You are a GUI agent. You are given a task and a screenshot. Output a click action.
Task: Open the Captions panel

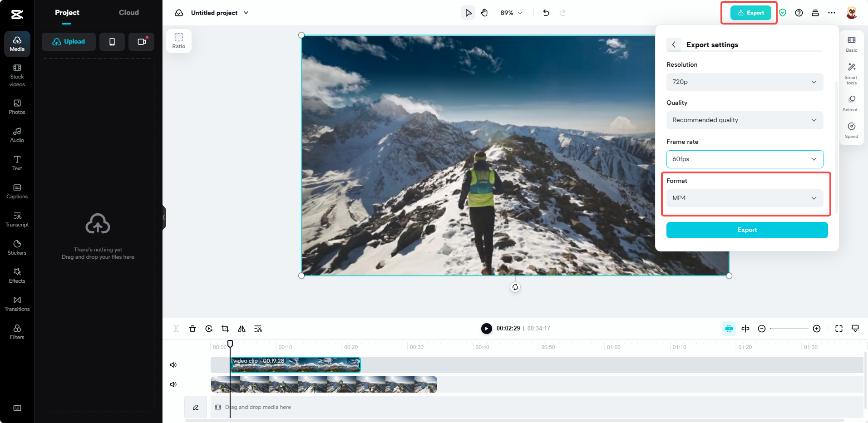pos(17,192)
